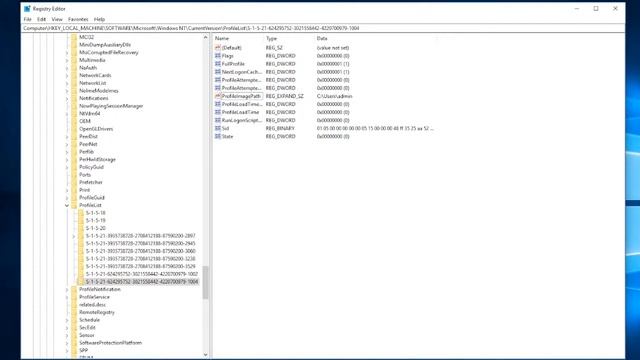Click the Ports folder icon
640x360 pixels.
[x=74, y=175]
